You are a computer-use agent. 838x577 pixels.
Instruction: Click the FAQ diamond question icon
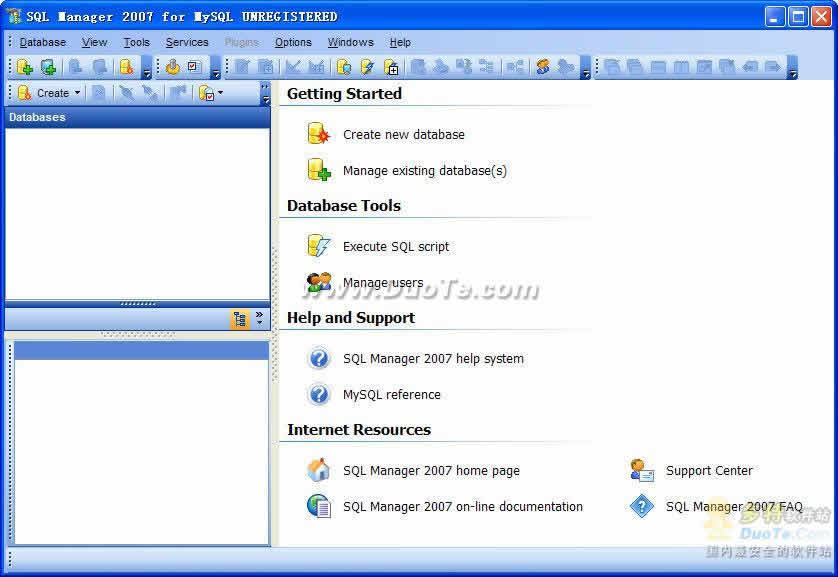pyautogui.click(x=642, y=506)
